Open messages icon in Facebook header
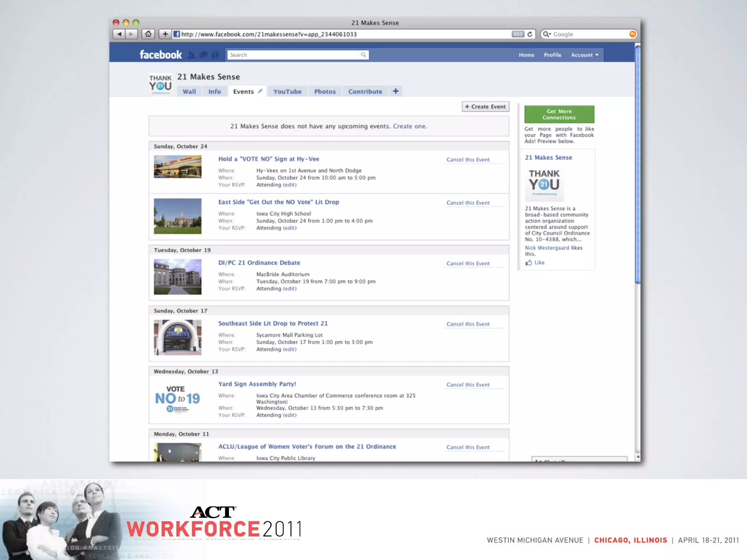Screen dimensions: 747x560 (x=204, y=55)
